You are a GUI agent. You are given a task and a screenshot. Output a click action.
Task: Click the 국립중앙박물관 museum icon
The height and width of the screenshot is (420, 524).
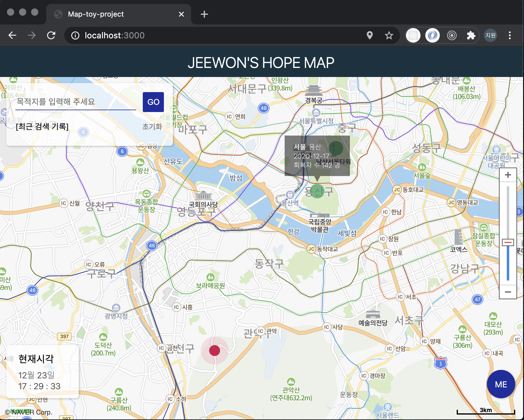[320, 216]
